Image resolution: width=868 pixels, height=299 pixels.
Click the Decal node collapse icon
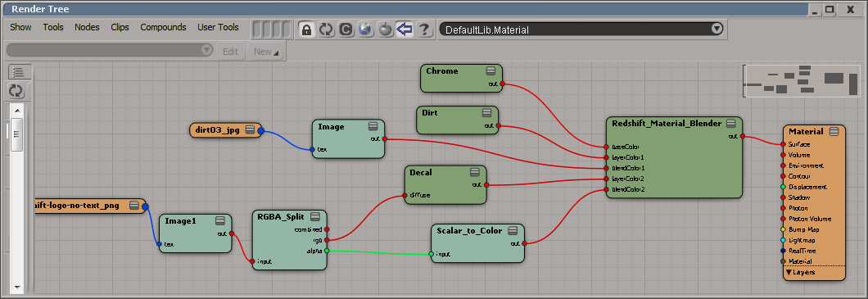(475, 172)
